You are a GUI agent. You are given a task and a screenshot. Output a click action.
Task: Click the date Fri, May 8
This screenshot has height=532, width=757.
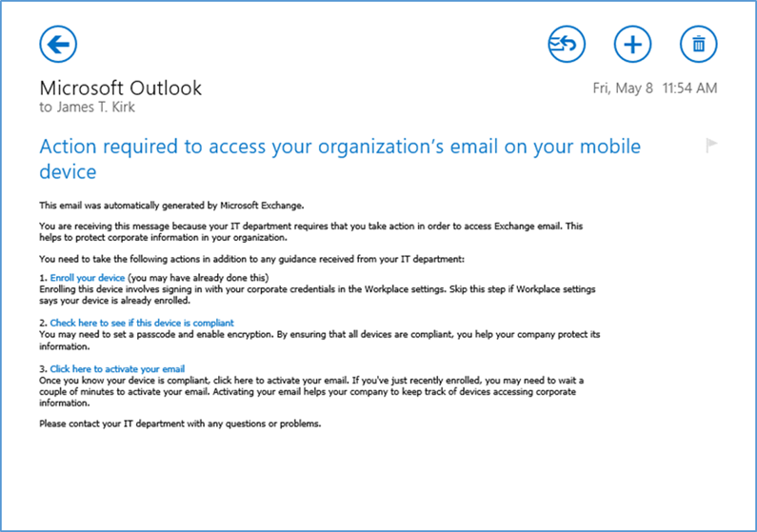pyautogui.click(x=623, y=89)
